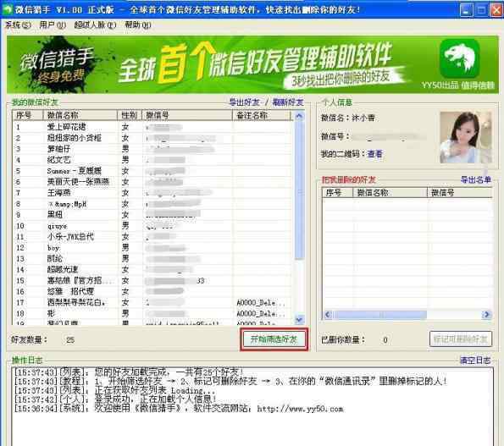Select the friend row '美丽天使--张燕燕'
This screenshot has height=446, width=504.
click(152, 182)
